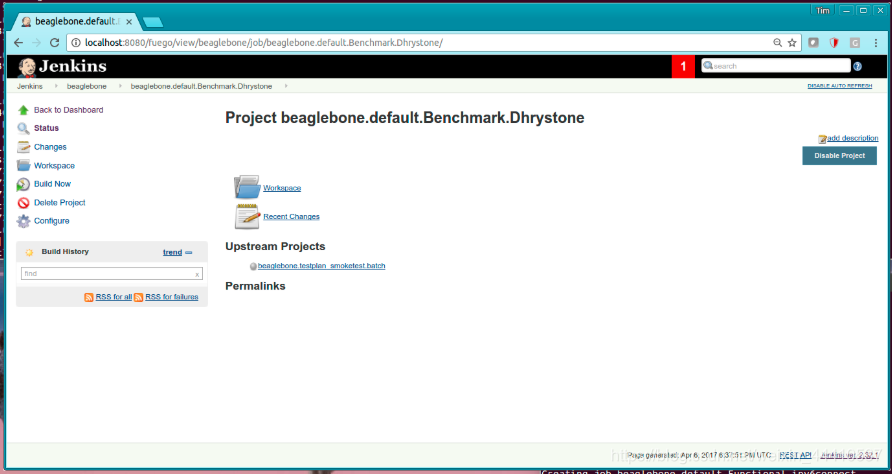The width and height of the screenshot is (892, 474).
Task: Click the browser forward arrow
Action: coord(36,43)
